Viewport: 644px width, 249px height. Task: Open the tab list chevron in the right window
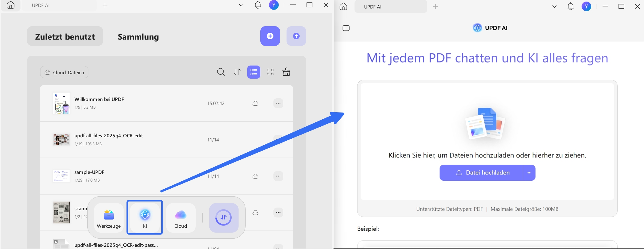(x=554, y=7)
